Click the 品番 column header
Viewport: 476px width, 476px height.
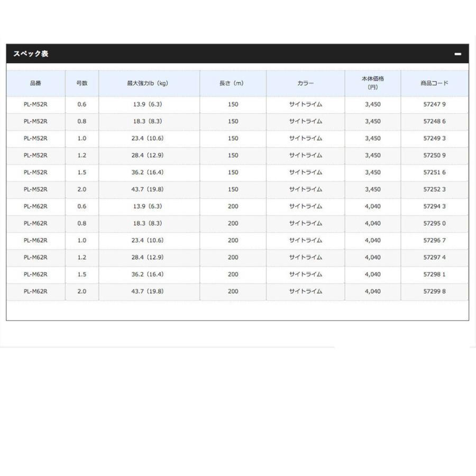tap(35, 84)
